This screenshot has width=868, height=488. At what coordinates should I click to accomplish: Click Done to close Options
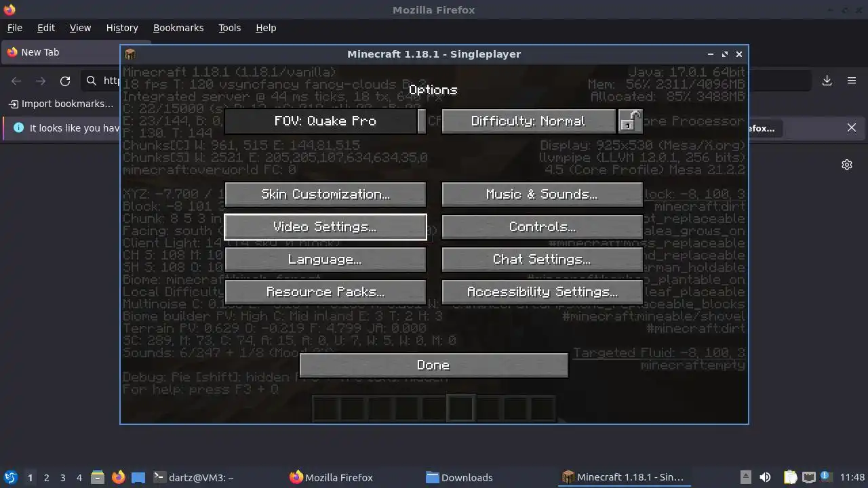(433, 365)
